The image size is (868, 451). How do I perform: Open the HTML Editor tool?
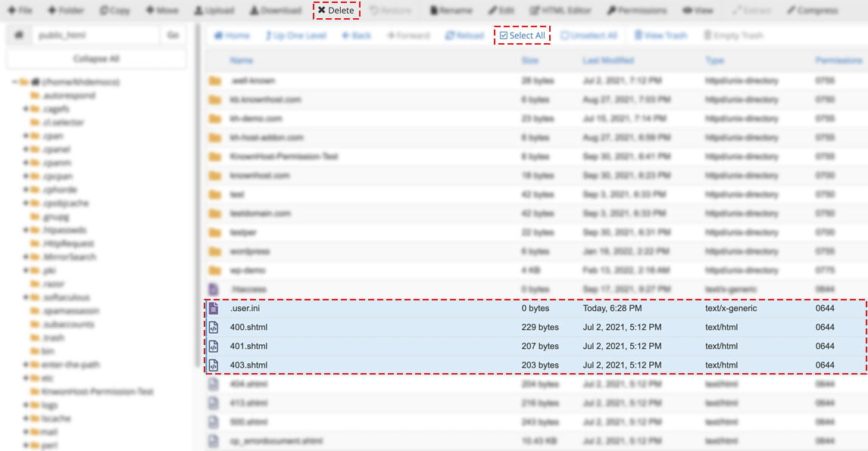click(x=563, y=11)
